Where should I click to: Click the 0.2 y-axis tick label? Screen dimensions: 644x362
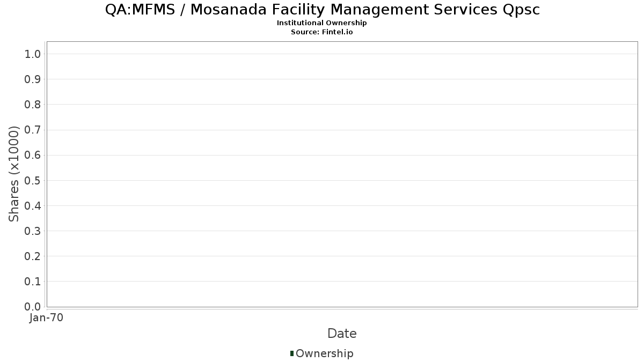tap(33, 256)
